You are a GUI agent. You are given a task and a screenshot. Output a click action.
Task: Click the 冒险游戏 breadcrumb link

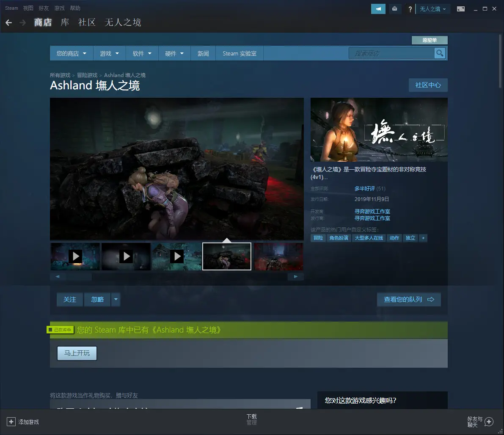tap(87, 75)
